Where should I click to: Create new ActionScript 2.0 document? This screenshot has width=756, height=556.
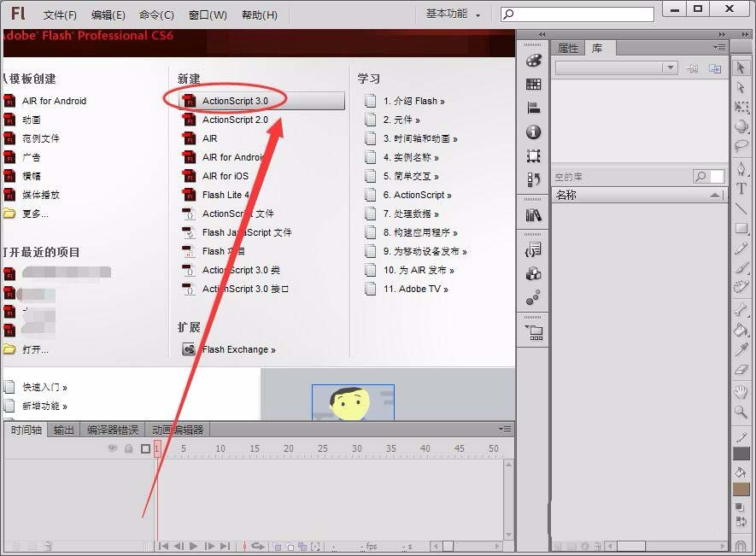tap(235, 120)
